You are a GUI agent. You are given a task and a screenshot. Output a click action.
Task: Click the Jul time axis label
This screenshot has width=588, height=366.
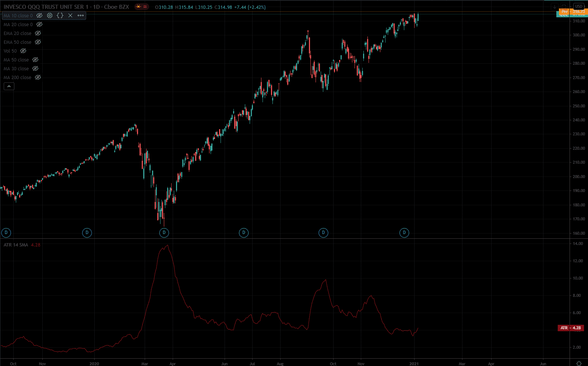(253, 364)
